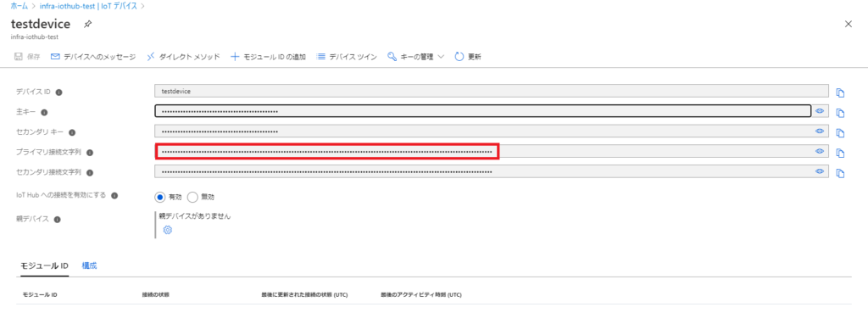
Task: Open infra-iothub-test | IoT デバイス breadcrumb
Action: click(x=89, y=6)
